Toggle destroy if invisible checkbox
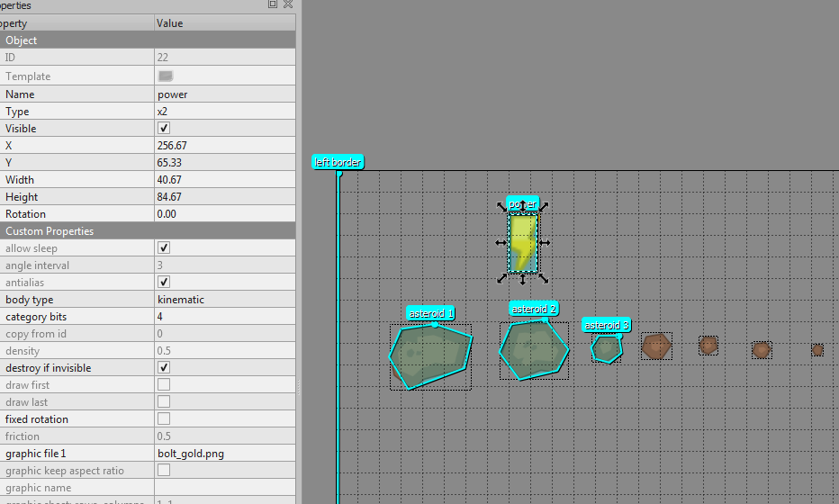The width and height of the screenshot is (839, 504). (x=164, y=368)
